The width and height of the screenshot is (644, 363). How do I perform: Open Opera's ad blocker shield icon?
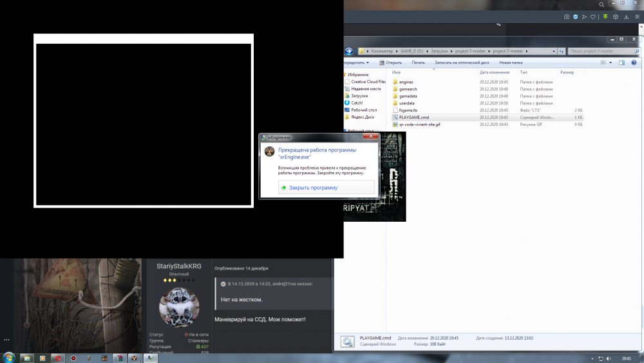[575, 17]
